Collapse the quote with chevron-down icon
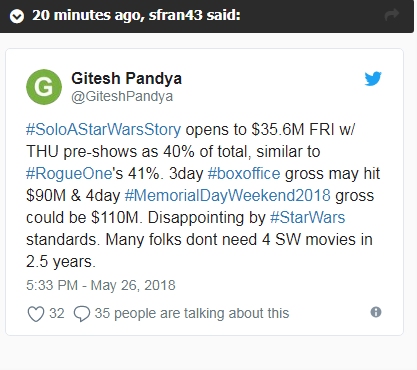 click(x=17, y=16)
